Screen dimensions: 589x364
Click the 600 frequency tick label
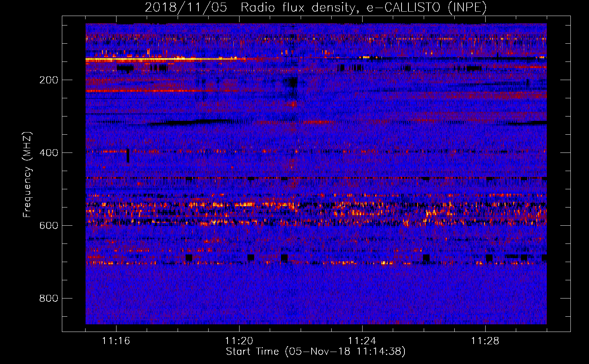point(49,226)
